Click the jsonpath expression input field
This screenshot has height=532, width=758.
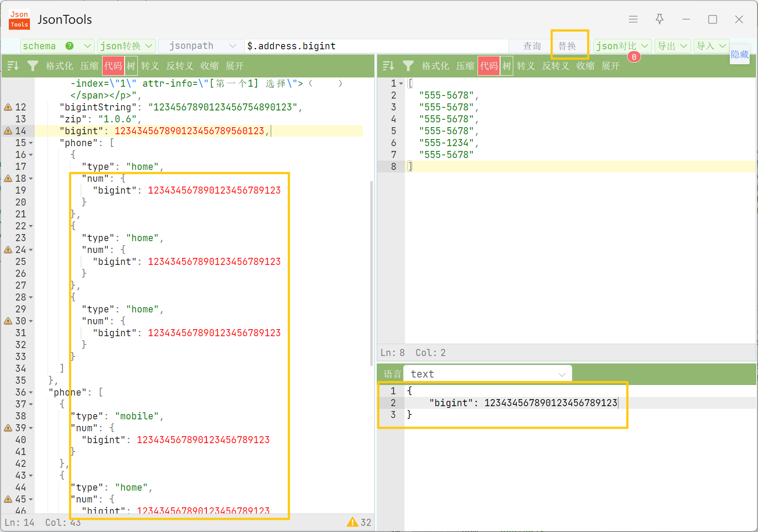pyautogui.click(x=377, y=46)
